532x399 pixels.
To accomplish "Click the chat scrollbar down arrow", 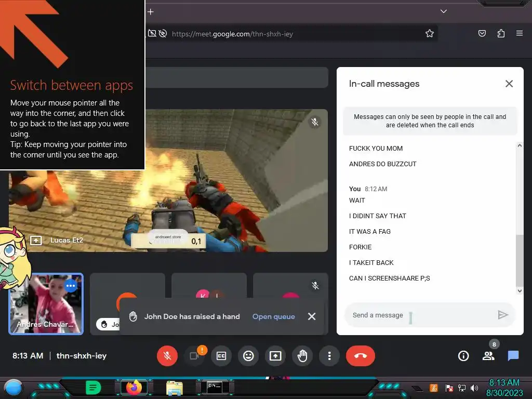I will pos(520,290).
